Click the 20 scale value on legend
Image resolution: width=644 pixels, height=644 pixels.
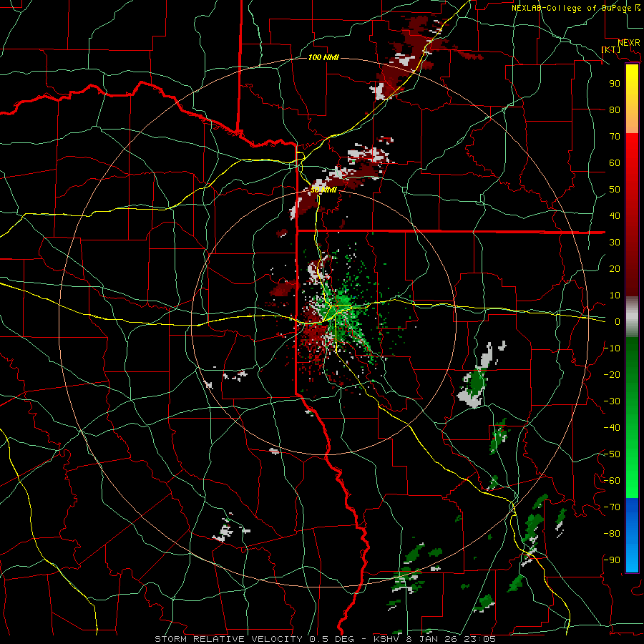pyautogui.click(x=615, y=268)
